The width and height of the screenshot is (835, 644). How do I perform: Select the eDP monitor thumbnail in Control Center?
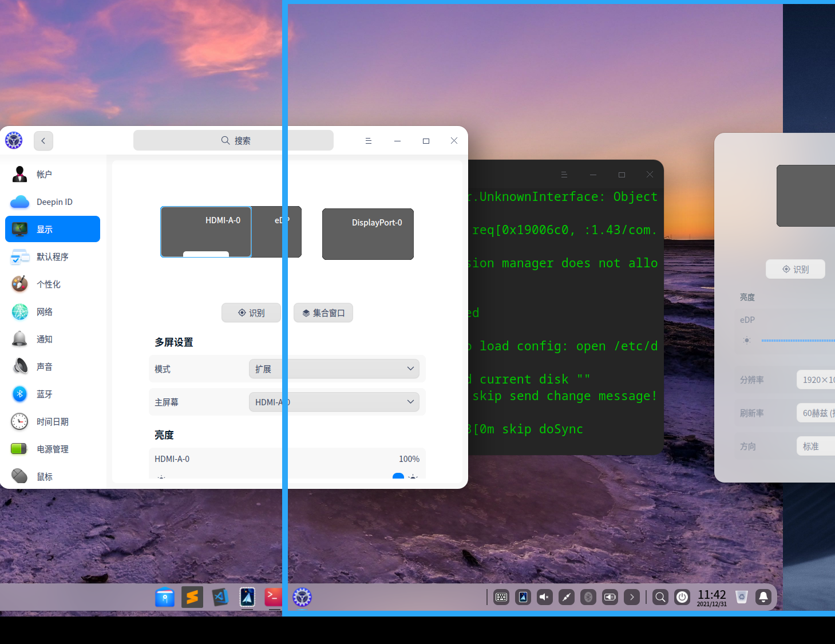[x=276, y=232]
